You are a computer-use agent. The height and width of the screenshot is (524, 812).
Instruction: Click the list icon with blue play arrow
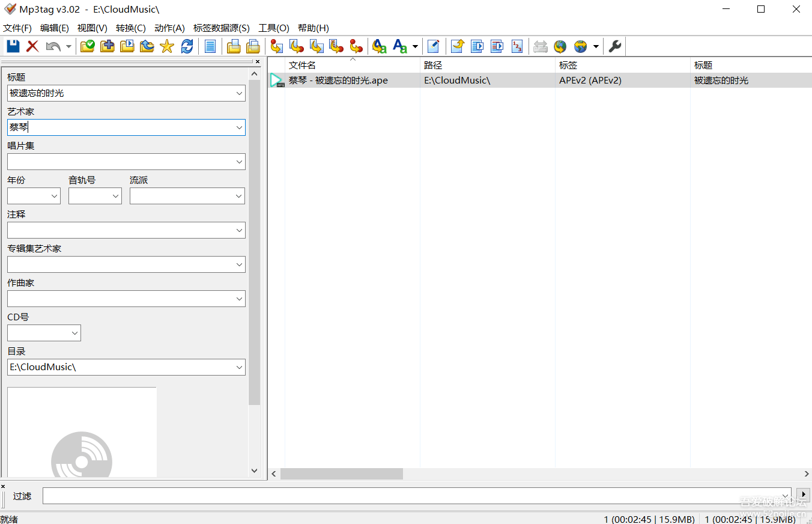(477, 46)
